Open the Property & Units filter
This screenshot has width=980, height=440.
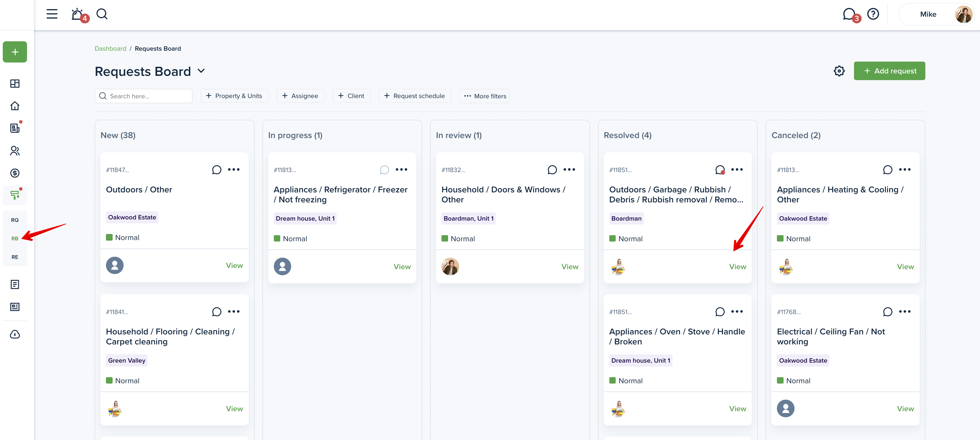(234, 96)
